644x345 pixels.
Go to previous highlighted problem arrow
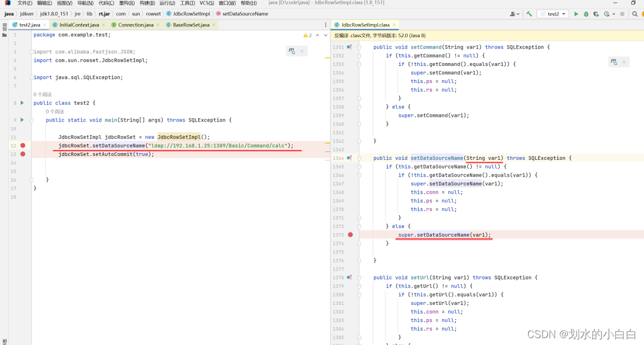point(318,36)
